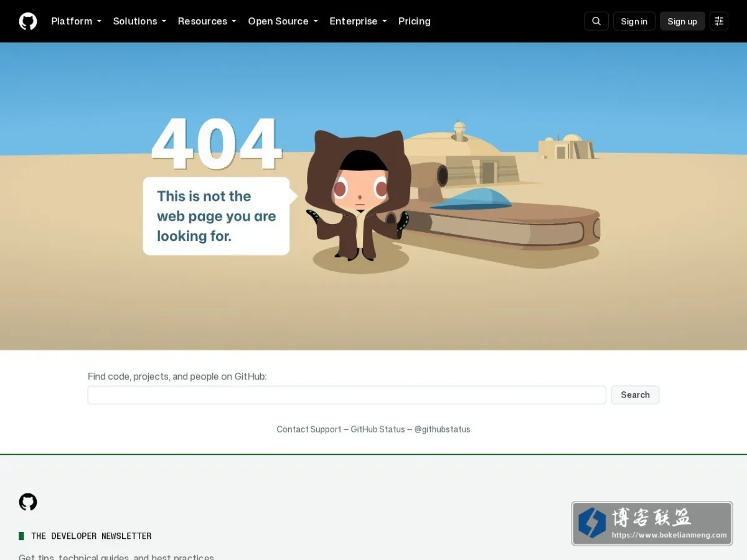747x560 pixels.
Task: Open the Open Source dropdown menu
Action: (283, 21)
